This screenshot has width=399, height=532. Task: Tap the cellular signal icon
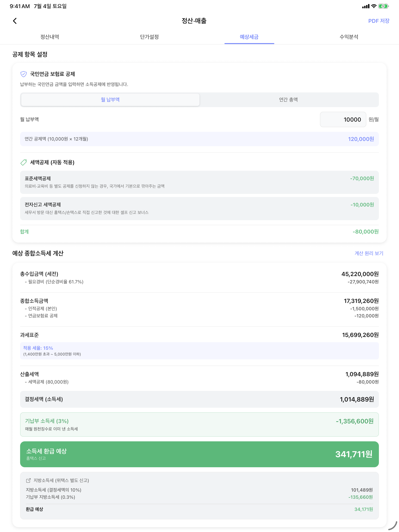tap(366, 7)
